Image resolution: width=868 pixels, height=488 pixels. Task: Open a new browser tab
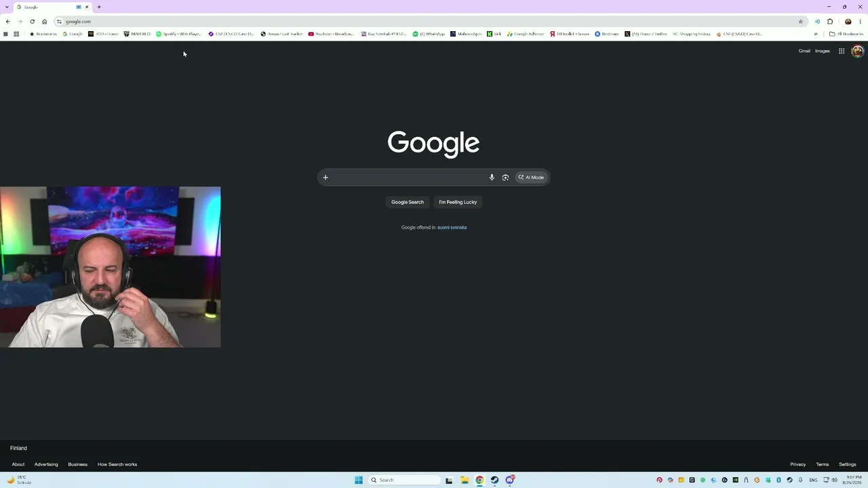[x=99, y=7]
